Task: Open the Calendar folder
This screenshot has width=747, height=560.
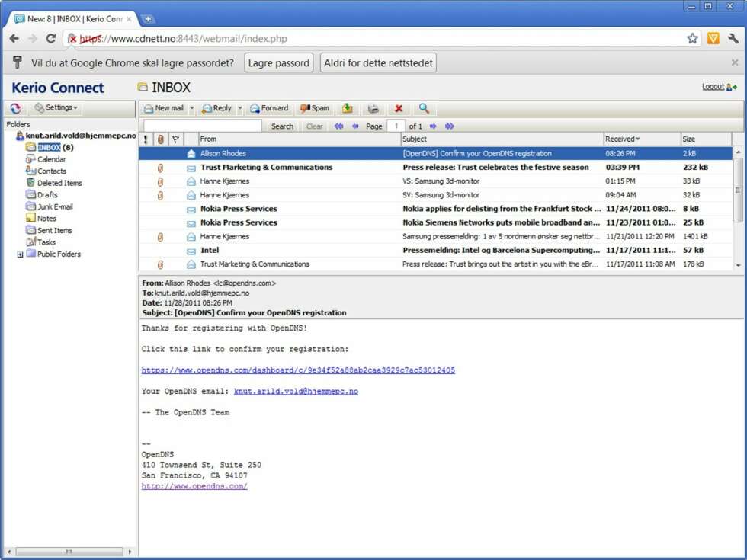Action: coord(46,159)
